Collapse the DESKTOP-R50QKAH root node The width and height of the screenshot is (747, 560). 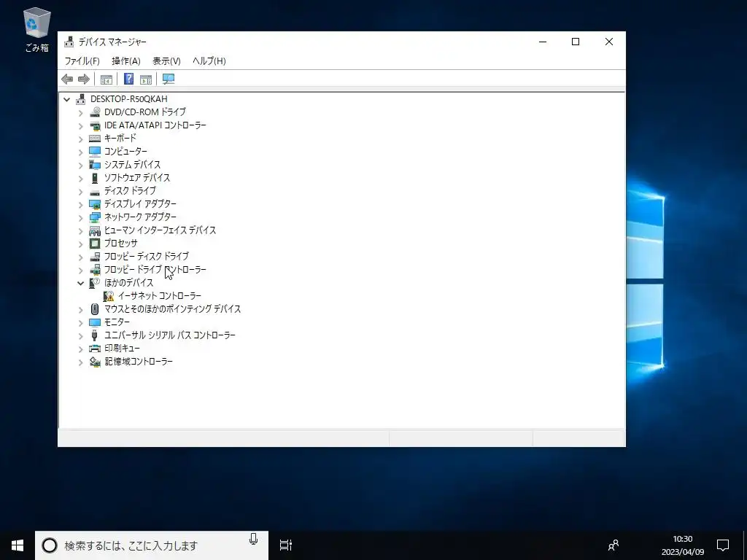click(x=66, y=99)
